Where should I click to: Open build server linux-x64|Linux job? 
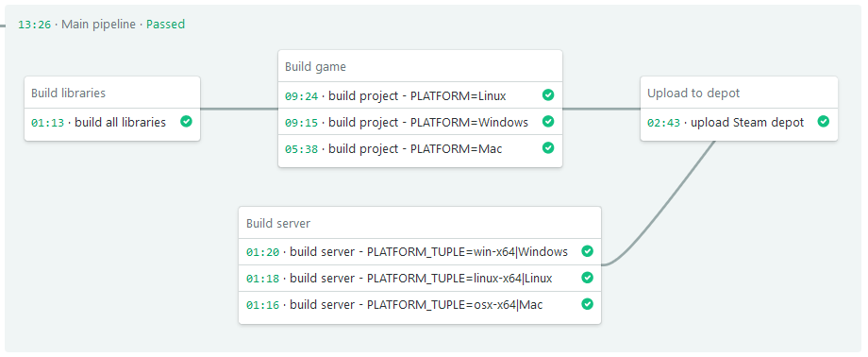pos(420,279)
